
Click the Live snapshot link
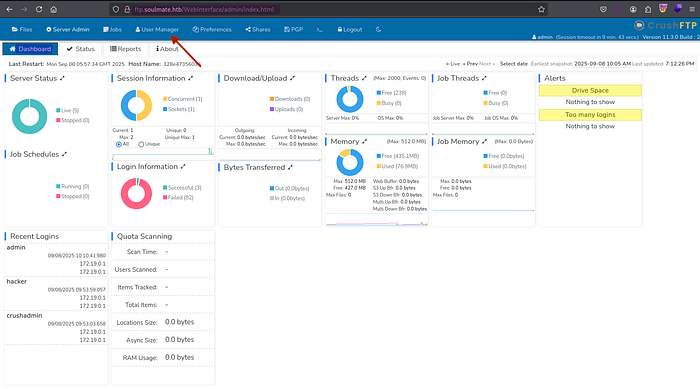(x=453, y=64)
